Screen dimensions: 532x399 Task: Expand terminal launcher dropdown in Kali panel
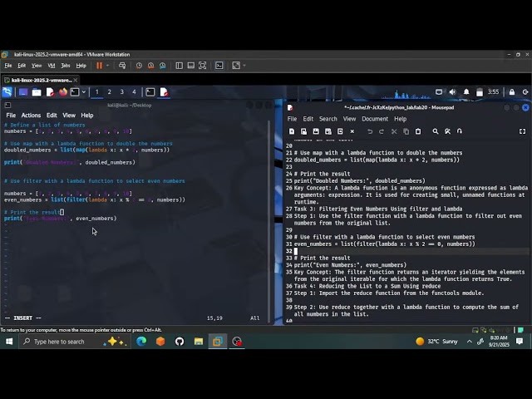(83, 92)
